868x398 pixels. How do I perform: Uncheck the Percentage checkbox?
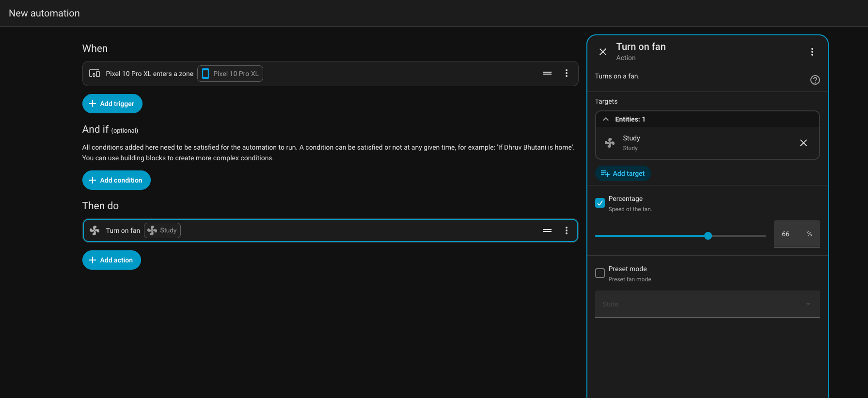click(x=600, y=203)
